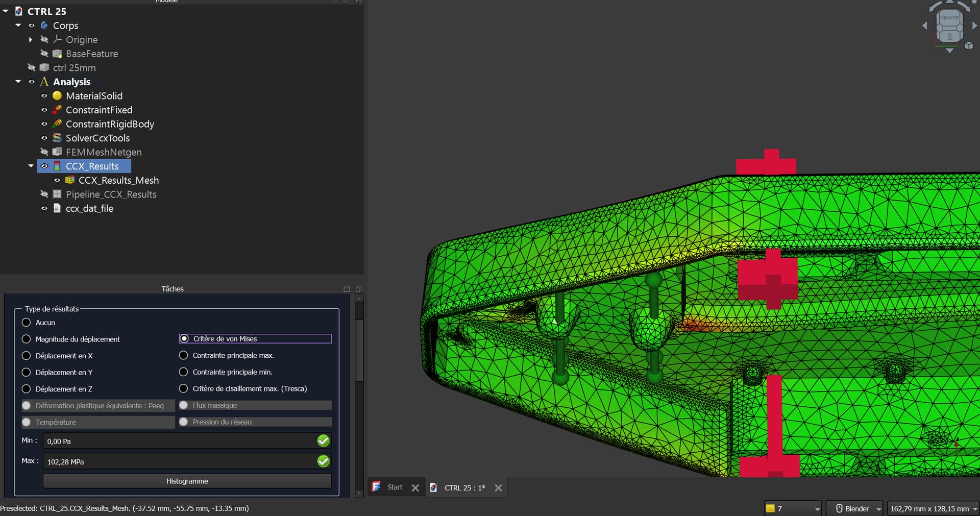Click the Tâches panel vertical scrollbar
Image resolution: width=980 pixels, height=516 pixels.
[359, 350]
